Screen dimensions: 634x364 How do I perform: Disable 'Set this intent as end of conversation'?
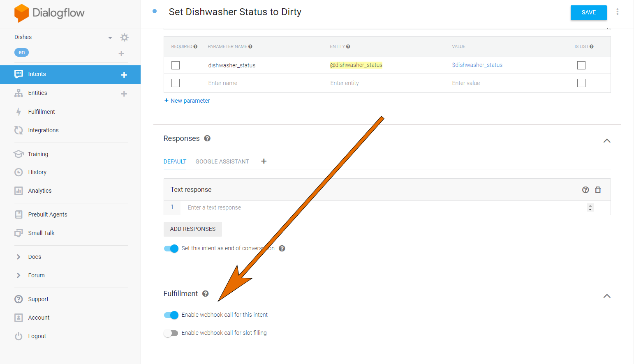tap(171, 248)
